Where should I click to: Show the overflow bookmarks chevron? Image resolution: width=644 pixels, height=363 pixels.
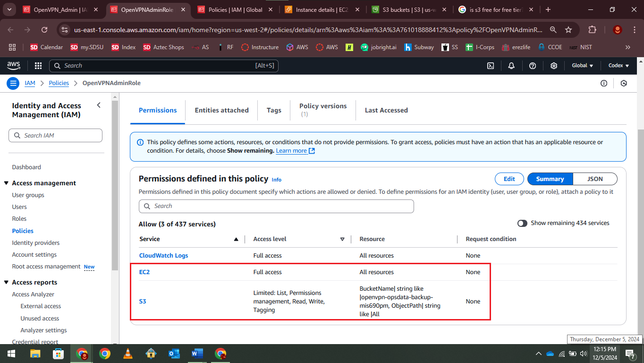(627, 47)
